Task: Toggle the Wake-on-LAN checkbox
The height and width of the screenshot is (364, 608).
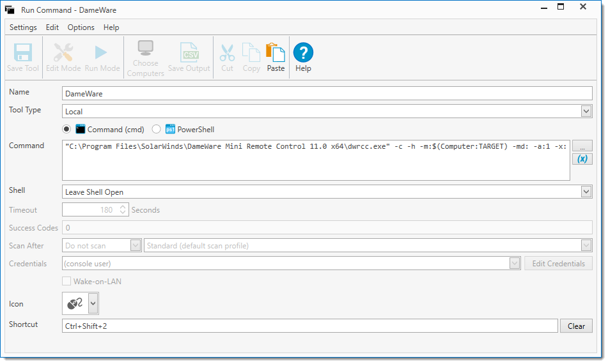Action: 66,281
